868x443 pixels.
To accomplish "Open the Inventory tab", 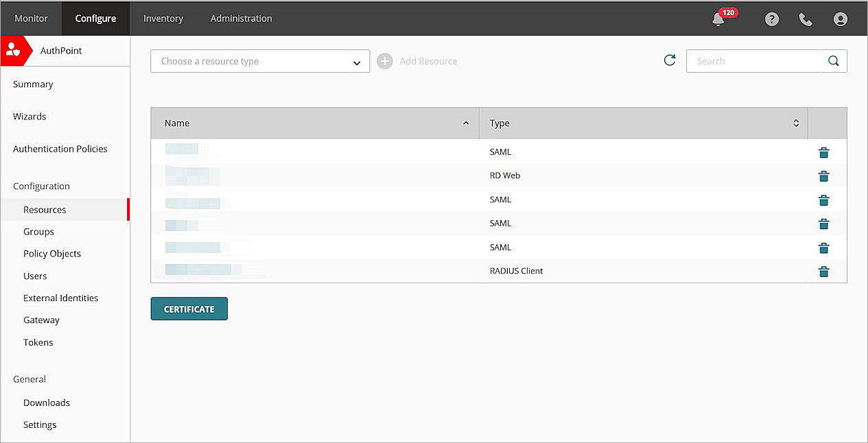I will pyautogui.click(x=163, y=19).
